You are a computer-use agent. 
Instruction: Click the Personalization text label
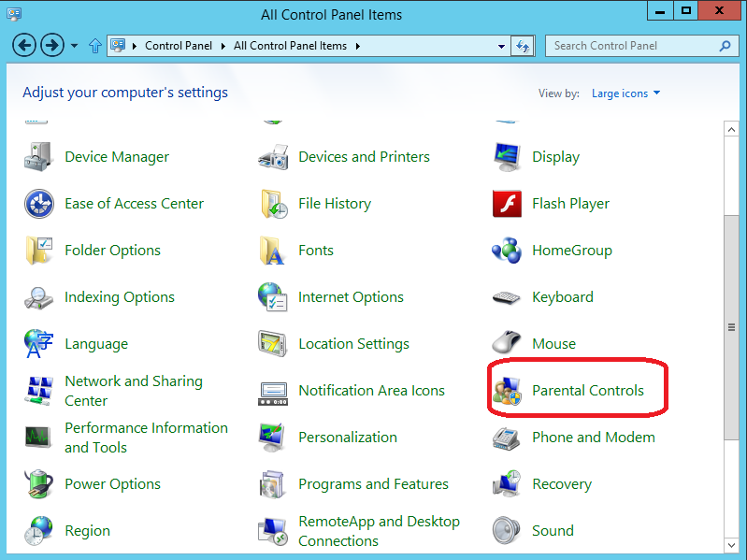[348, 438]
